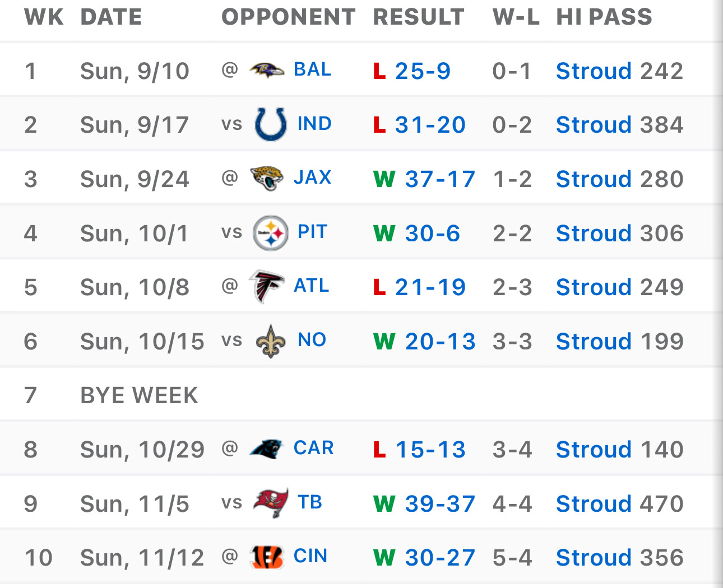The width and height of the screenshot is (723, 588).
Task: Select Stroud 384 passing leader link
Action: pyautogui.click(x=619, y=125)
